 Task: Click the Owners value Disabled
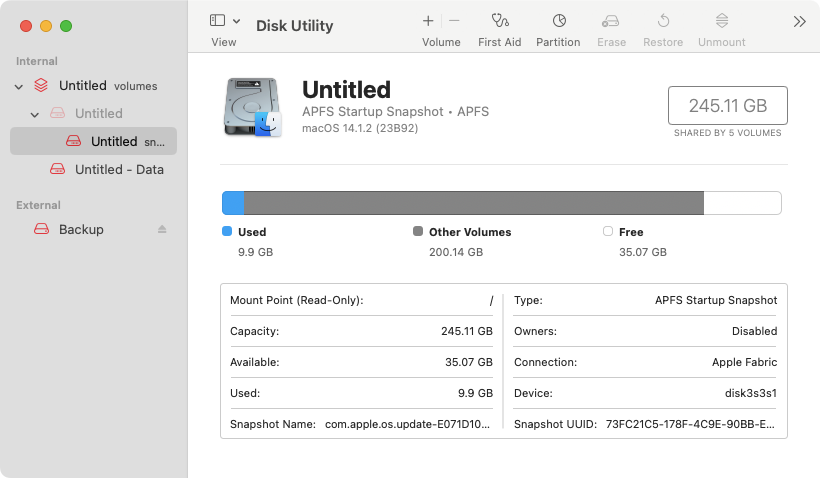754,331
